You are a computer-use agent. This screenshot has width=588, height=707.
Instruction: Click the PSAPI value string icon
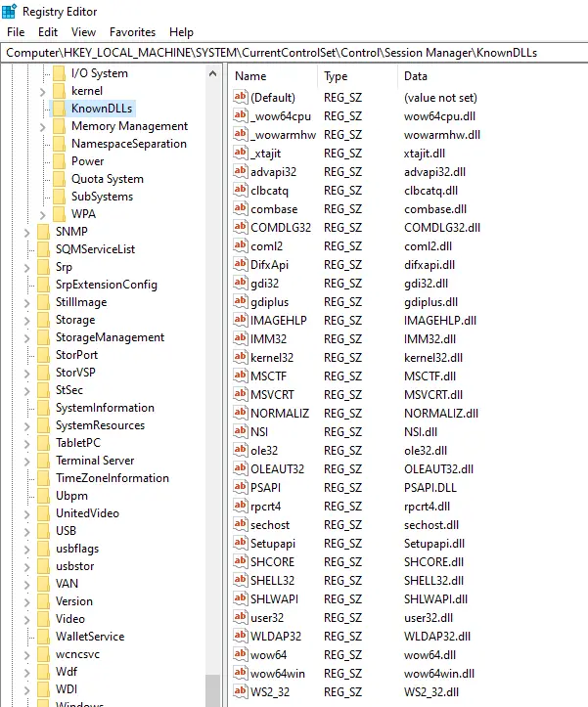pyautogui.click(x=240, y=487)
